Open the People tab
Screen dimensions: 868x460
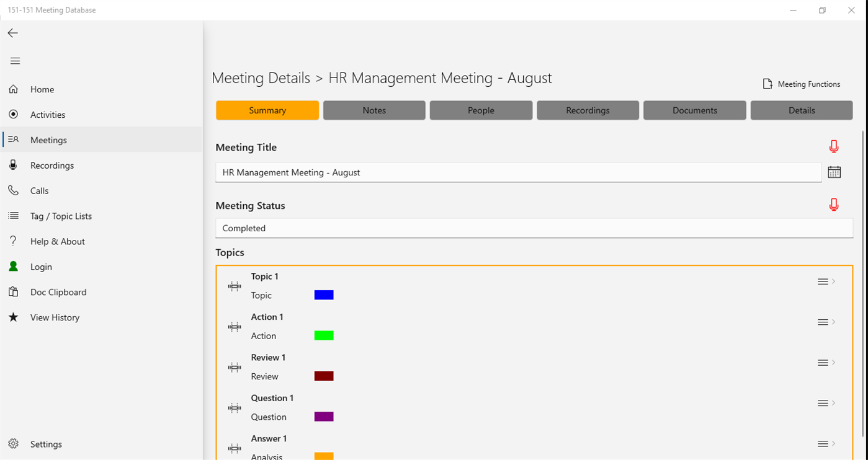481,110
